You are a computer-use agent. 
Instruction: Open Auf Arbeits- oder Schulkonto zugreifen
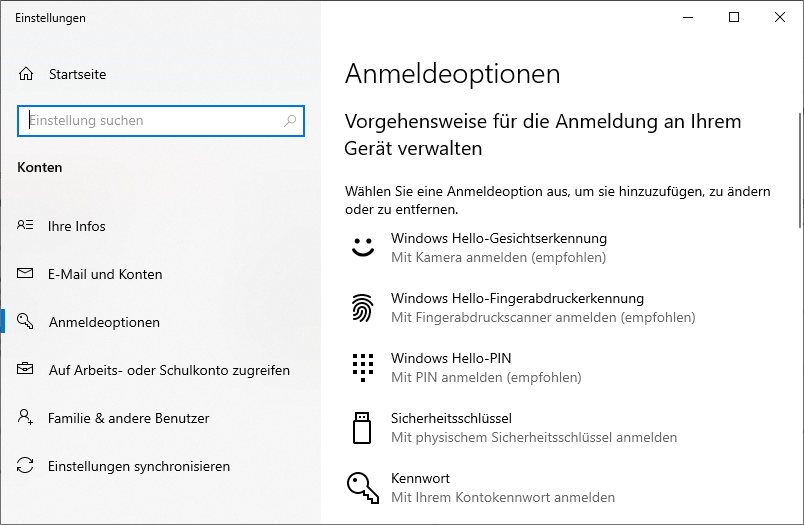[169, 370]
